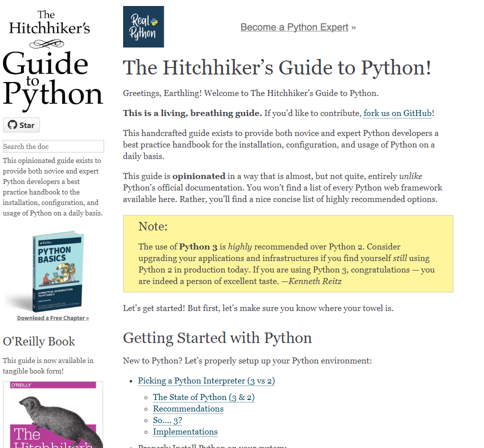Open the "So.... 3?" section
Screen dimensions: 484x448
click(x=167, y=420)
